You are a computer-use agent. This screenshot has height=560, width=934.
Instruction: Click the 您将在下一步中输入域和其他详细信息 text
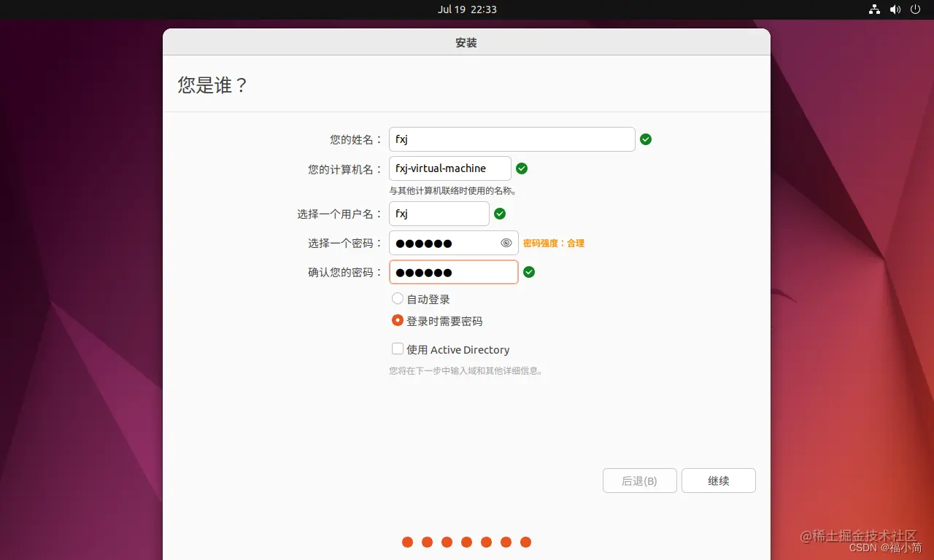(466, 370)
